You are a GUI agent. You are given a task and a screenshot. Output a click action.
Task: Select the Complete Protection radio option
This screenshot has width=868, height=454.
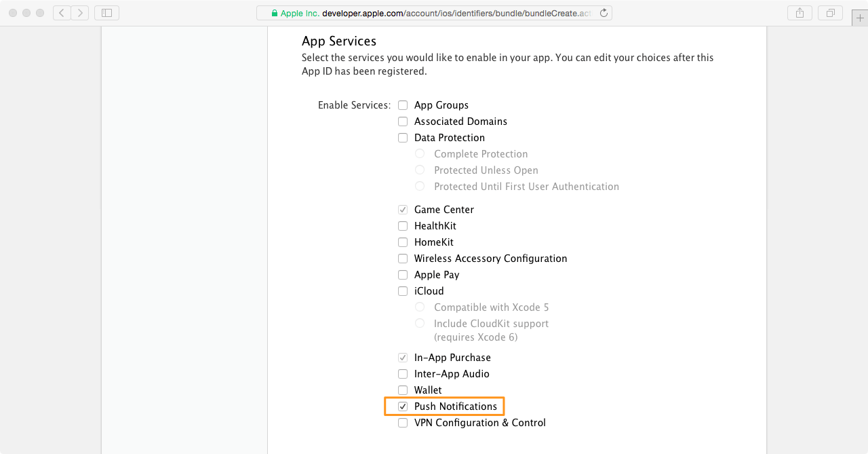[420, 154]
